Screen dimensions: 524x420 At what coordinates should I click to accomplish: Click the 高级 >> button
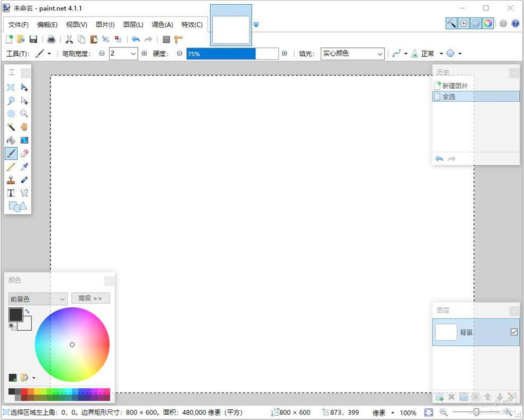coord(90,298)
